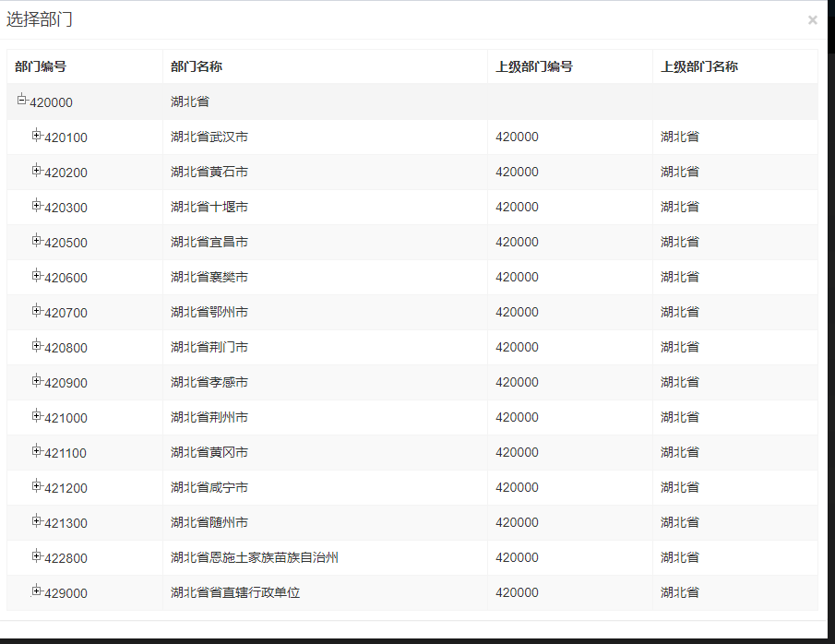
Task: Click the plus icon next to 421100 黄冈市
Action: point(36,452)
